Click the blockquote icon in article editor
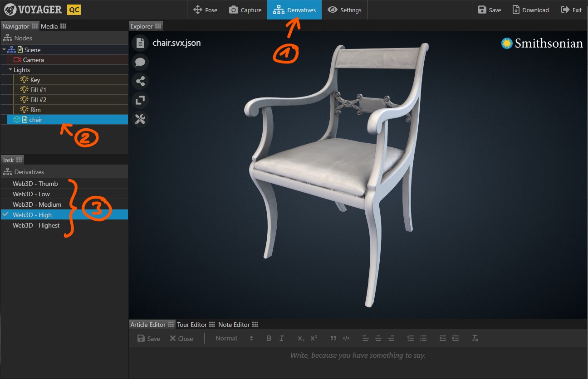This screenshot has width=588, height=379. tap(333, 338)
